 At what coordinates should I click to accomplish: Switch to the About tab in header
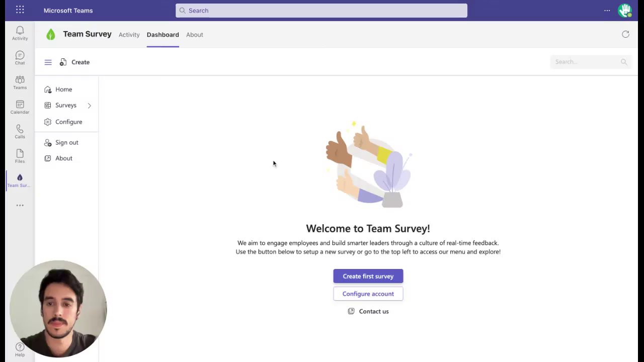[194, 35]
